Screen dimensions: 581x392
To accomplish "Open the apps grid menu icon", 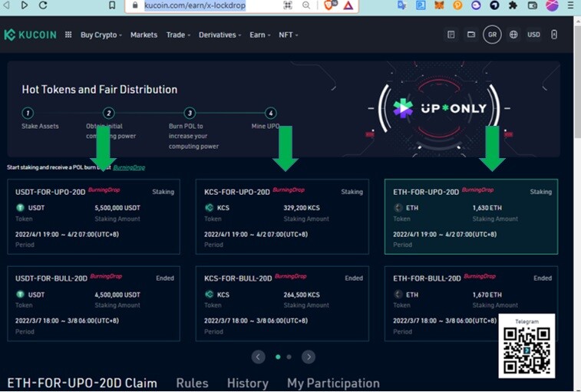I will pos(68,35).
